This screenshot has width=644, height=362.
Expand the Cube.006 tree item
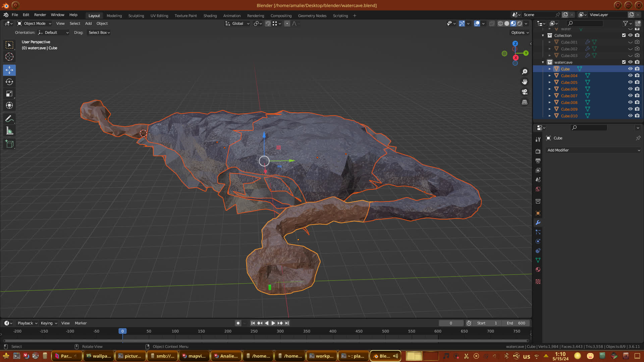coord(549,89)
